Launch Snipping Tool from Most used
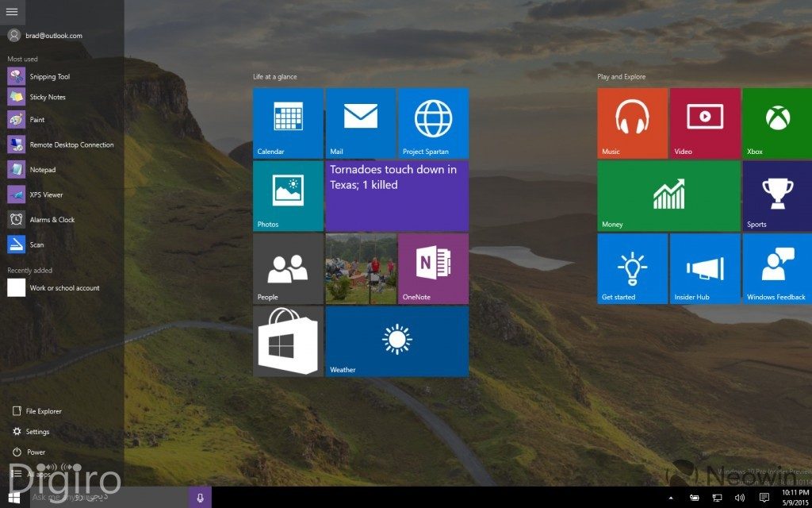Screen dimensions: 812x508 point(39,77)
